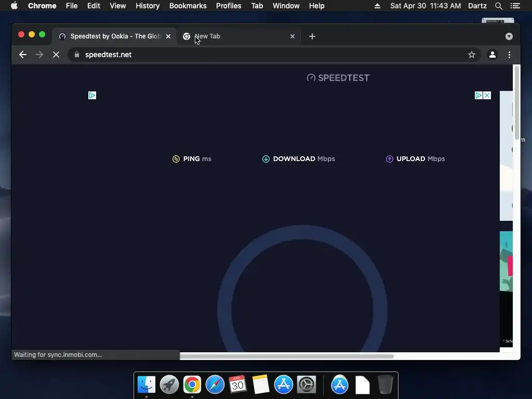Click the DOWNLOAD Mbps label

[x=304, y=159]
